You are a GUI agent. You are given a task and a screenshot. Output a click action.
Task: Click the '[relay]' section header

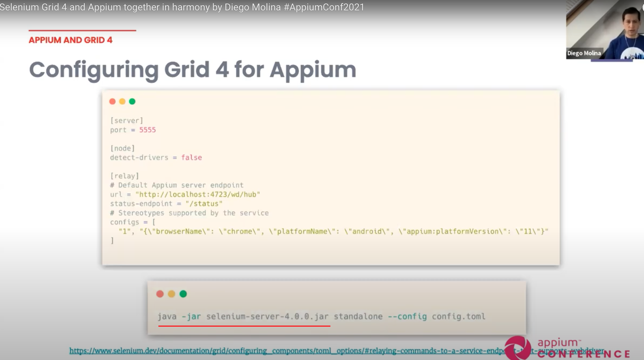pos(125,176)
